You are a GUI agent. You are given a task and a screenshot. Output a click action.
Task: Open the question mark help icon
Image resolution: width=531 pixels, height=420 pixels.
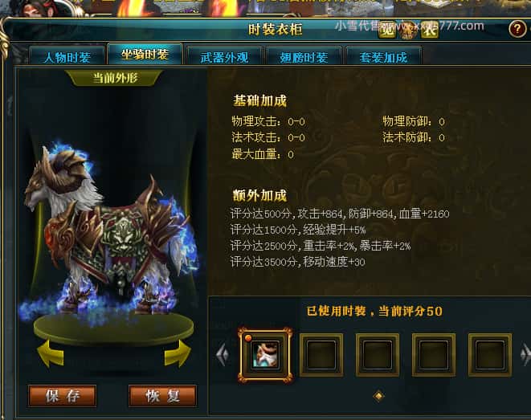click(x=517, y=29)
